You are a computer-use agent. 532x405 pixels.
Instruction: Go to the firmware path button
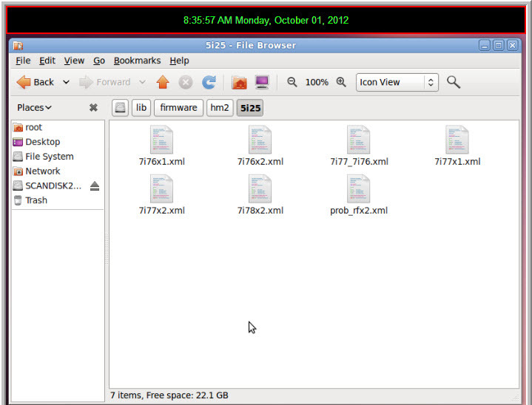pyautogui.click(x=178, y=108)
